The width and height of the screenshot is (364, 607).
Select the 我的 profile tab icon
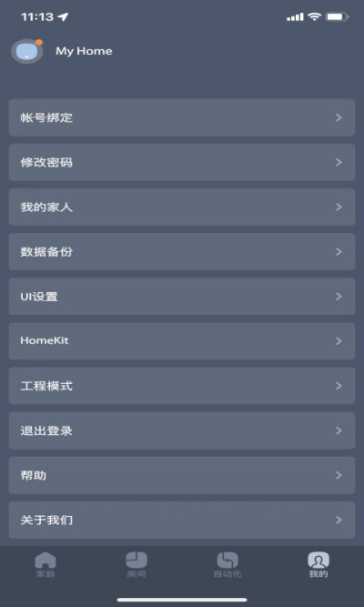click(318, 561)
